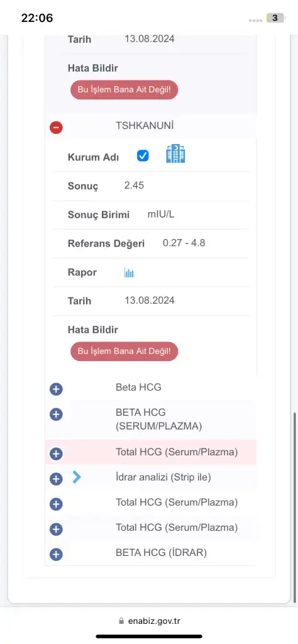Screen dimensions: 298x644
Task: Click the lock icon beside enabiz.gov.tr
Action: tap(121, 621)
